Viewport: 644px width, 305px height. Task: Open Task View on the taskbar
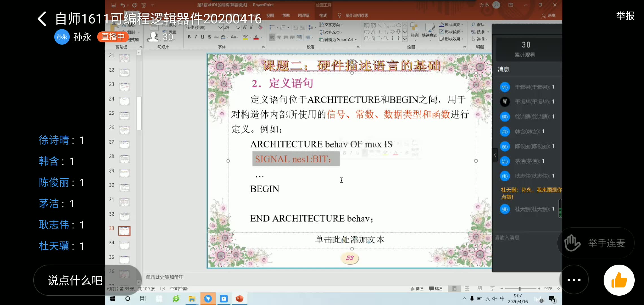[x=143, y=299]
